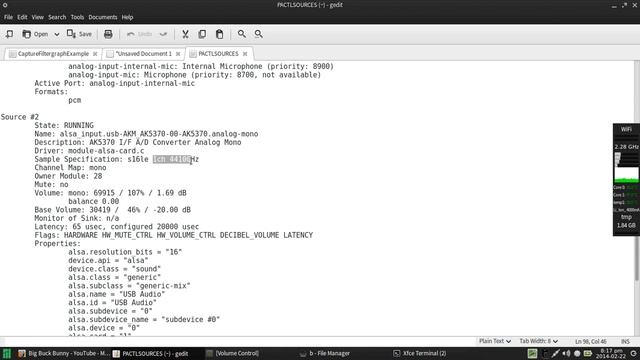Viewport: 640px width, 360px height.
Task: Click the highlighted '1ch 44100' selection
Action: 171,159
